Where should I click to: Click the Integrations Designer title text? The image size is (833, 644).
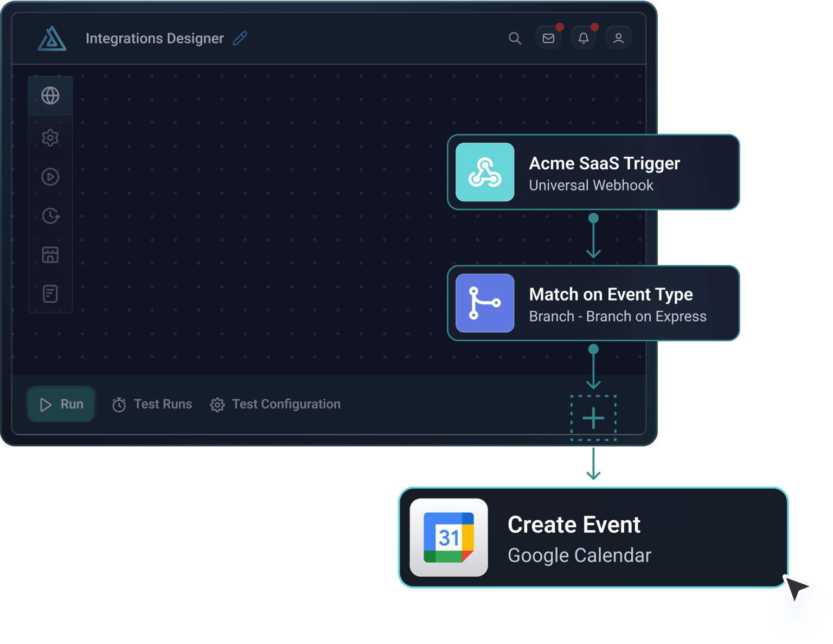coord(155,39)
